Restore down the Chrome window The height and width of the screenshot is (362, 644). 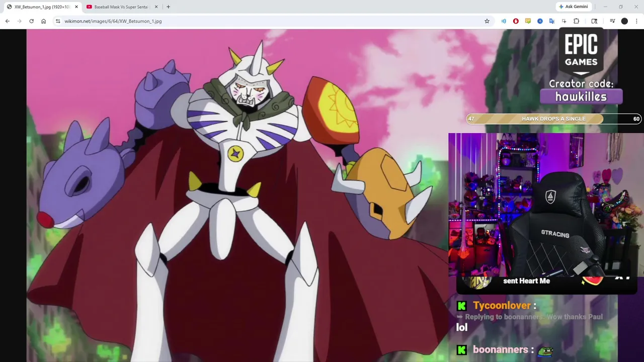[621, 7]
